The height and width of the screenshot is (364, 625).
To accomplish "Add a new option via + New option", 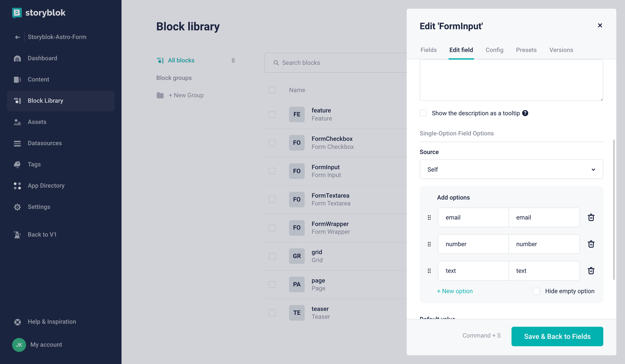I will pyautogui.click(x=455, y=291).
